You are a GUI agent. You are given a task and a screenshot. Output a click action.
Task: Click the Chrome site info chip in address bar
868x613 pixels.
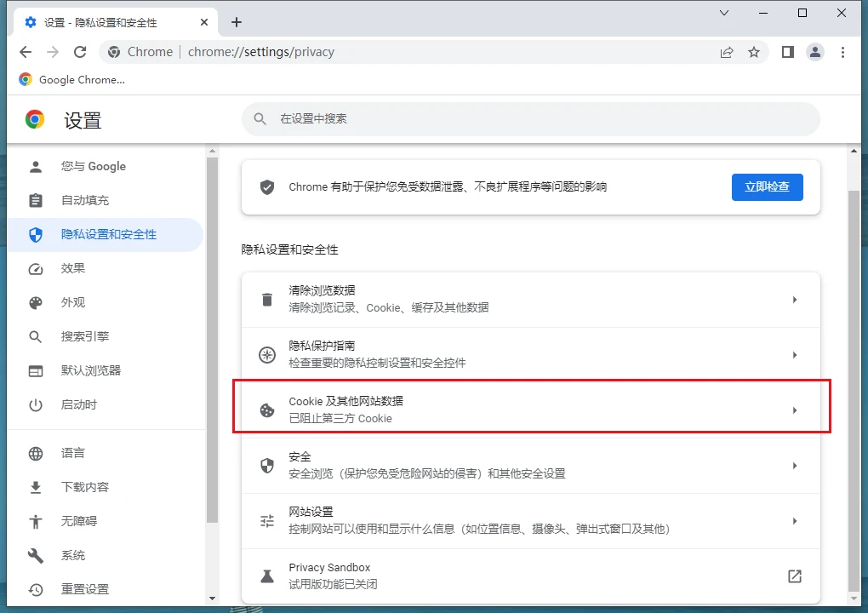pos(140,52)
